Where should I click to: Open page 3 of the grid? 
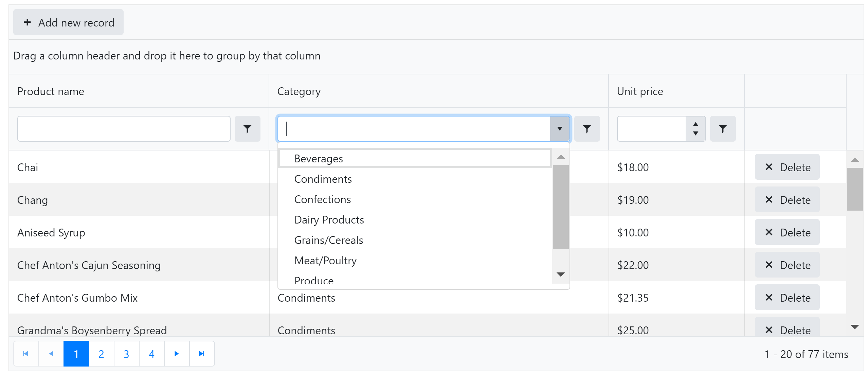point(126,354)
